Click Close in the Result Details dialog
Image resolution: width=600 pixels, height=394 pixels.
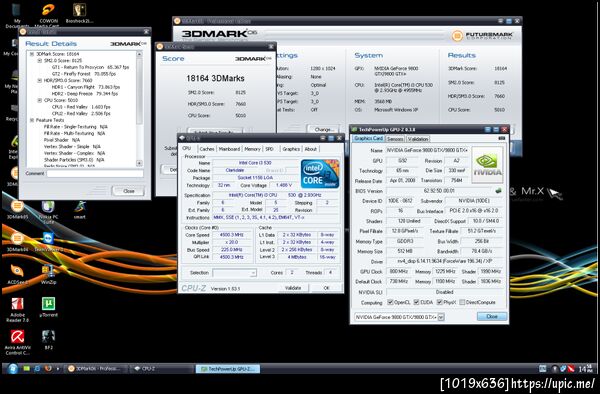129,191
